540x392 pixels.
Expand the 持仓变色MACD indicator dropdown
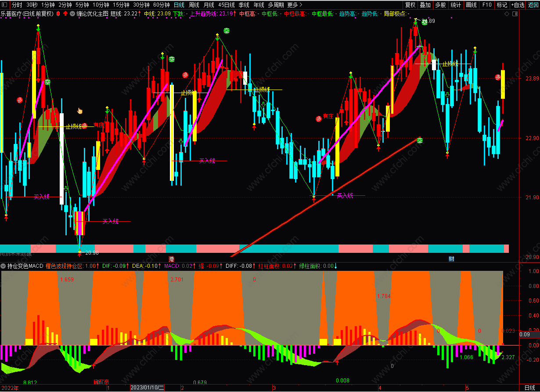(x=4, y=266)
